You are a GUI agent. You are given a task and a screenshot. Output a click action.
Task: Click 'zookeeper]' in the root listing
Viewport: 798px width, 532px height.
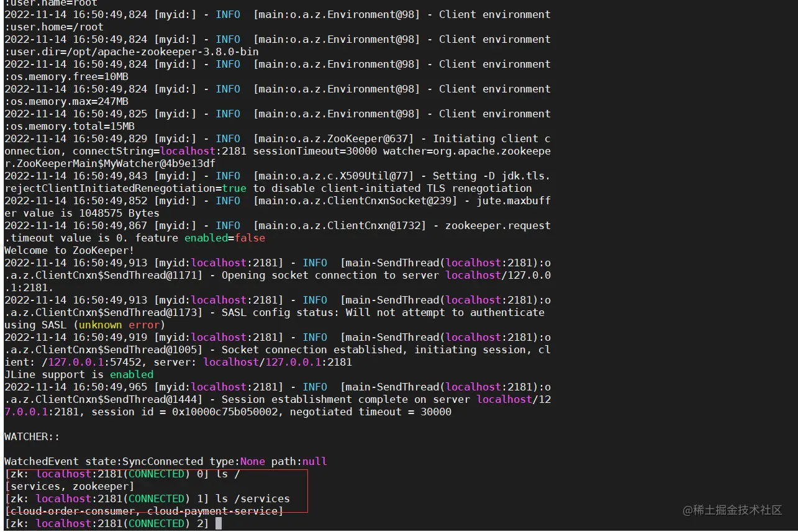104,486
